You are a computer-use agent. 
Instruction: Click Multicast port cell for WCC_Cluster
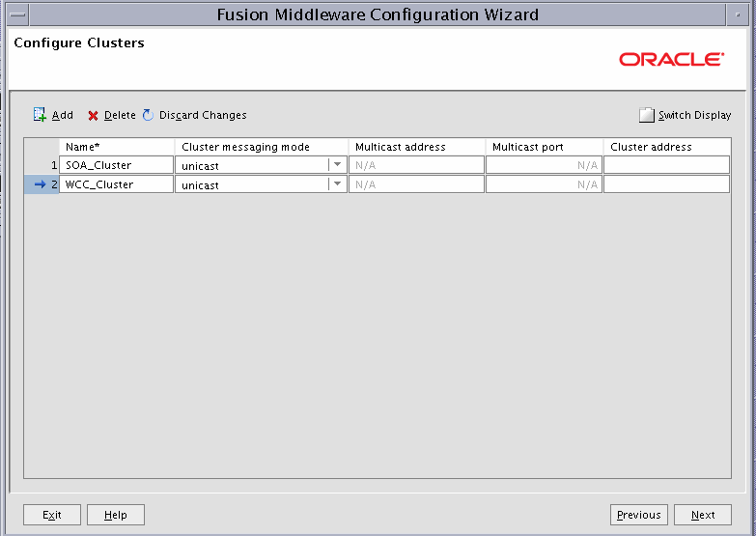(544, 184)
